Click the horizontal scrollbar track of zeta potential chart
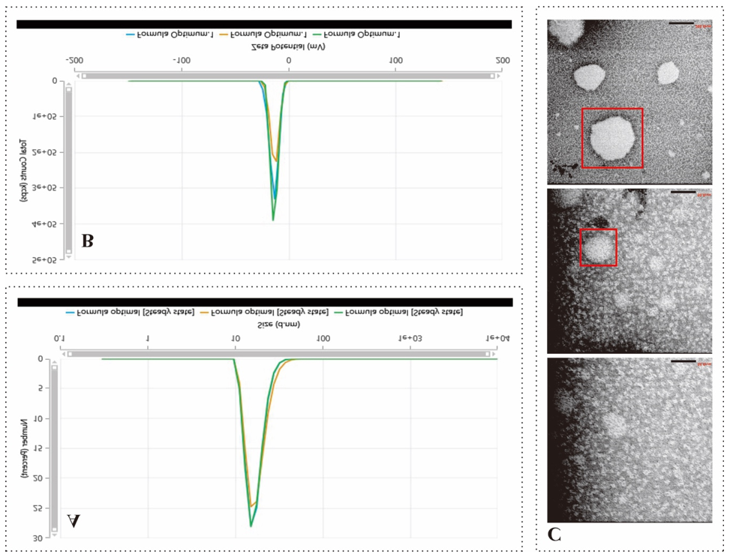This screenshot has height=560, width=730. pyautogui.click(x=289, y=75)
